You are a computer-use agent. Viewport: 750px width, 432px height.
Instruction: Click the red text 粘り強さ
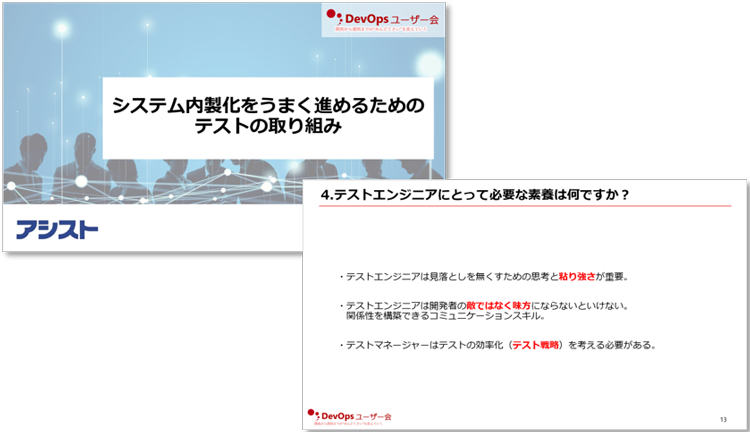click(x=580, y=277)
